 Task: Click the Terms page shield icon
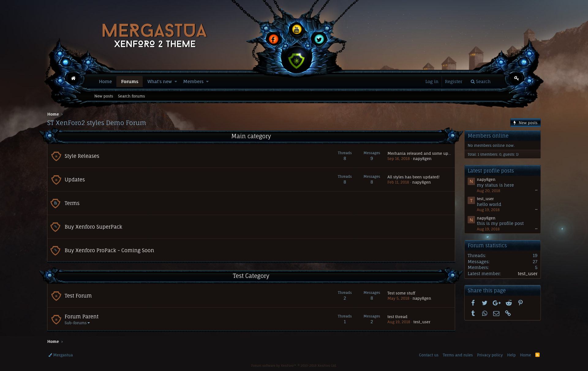click(x=55, y=203)
